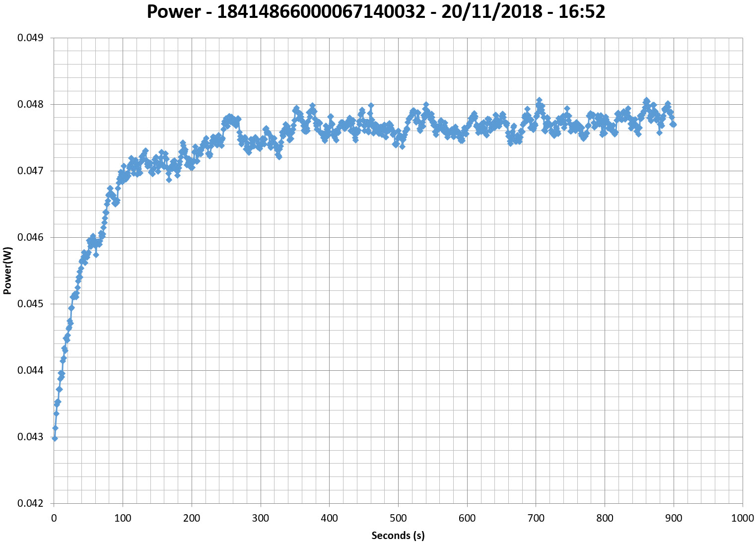Select the 900 x-axis tick label

tap(673, 519)
